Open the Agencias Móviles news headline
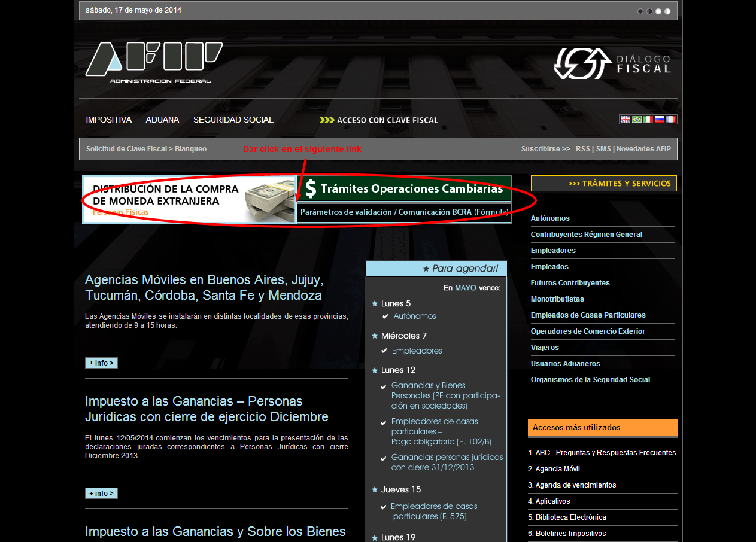 point(204,288)
